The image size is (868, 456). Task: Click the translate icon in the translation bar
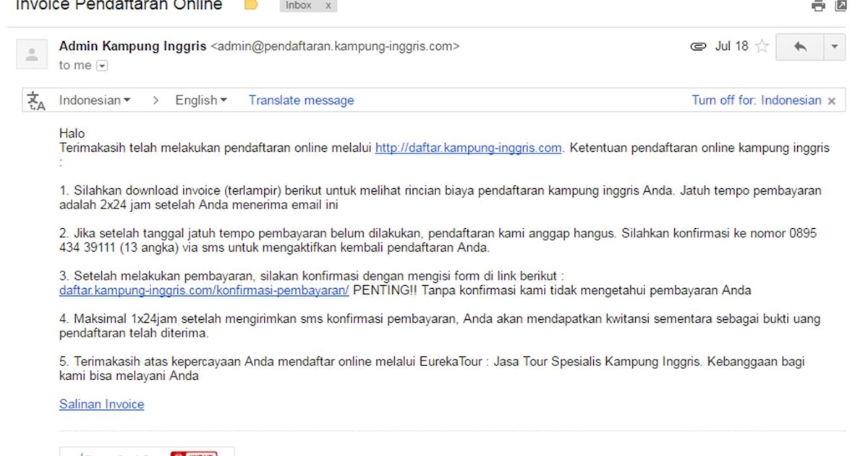pos(36,101)
